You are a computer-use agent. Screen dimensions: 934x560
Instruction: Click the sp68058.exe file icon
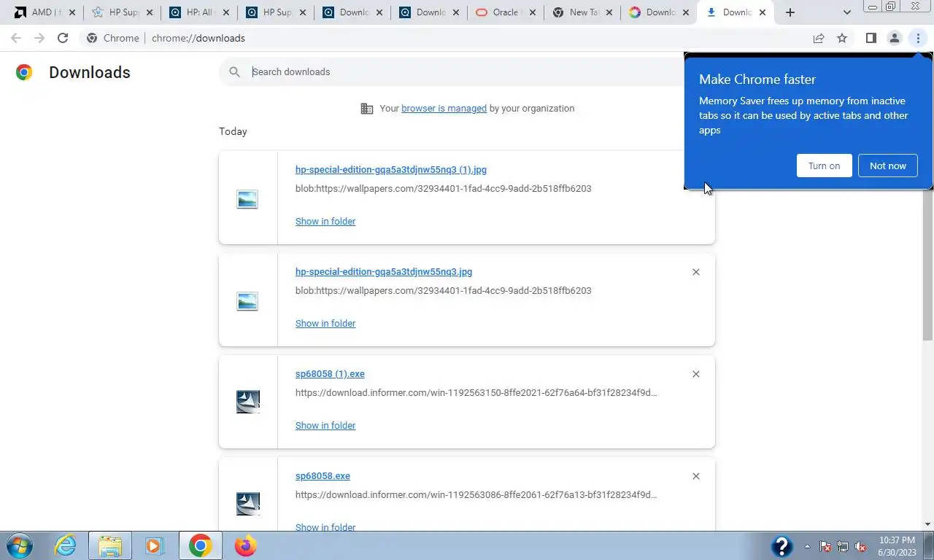pos(248,504)
